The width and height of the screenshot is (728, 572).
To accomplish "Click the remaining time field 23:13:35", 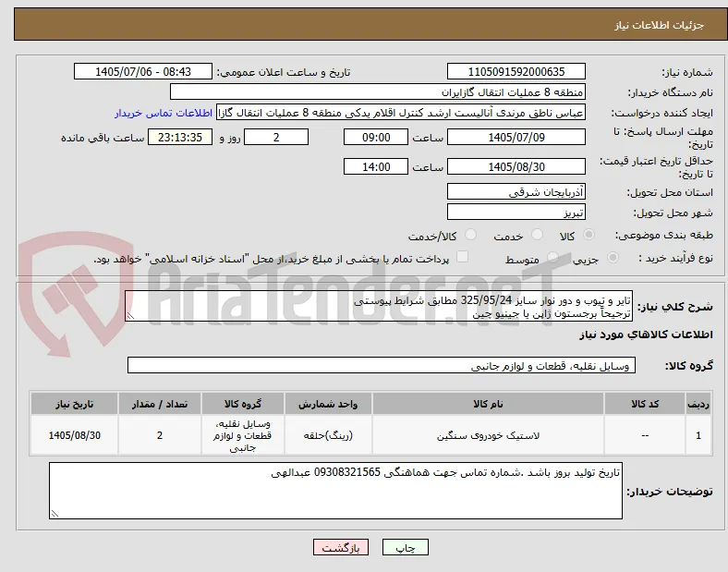I will [x=180, y=137].
